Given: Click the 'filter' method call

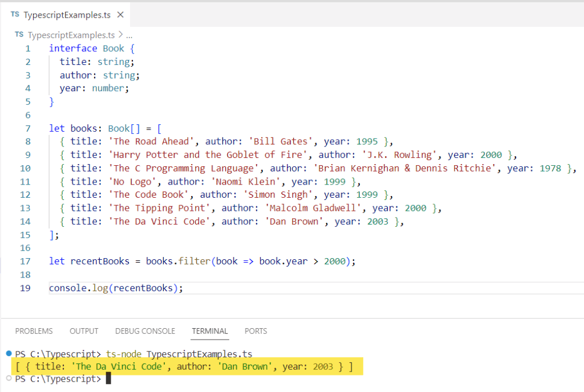Looking at the screenshot, I should (x=194, y=261).
